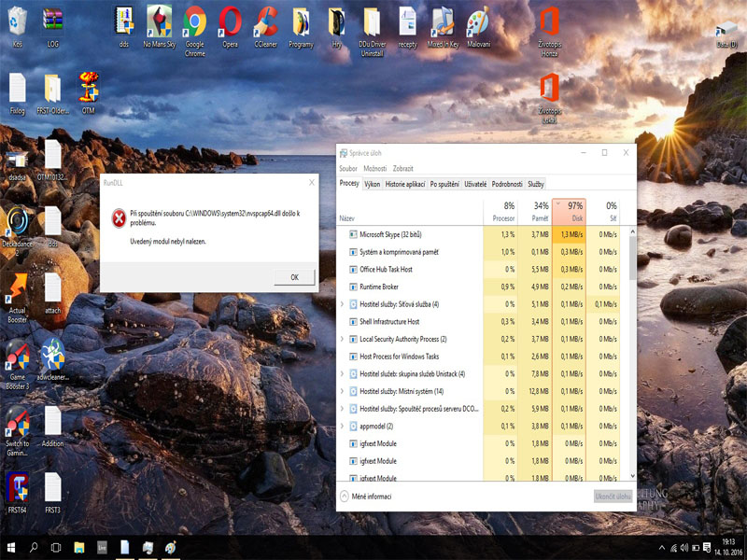Image resolution: width=747 pixels, height=560 pixels.
Task: Select the FRST64 desktop icon
Action: pos(17,488)
